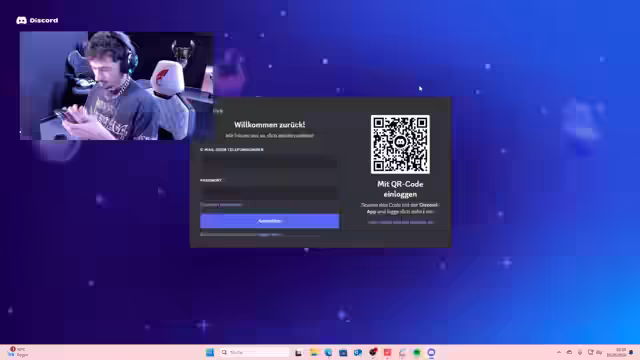Open the weather widget in the taskbar corner
This screenshot has width=640, height=360.
click(x=17, y=352)
